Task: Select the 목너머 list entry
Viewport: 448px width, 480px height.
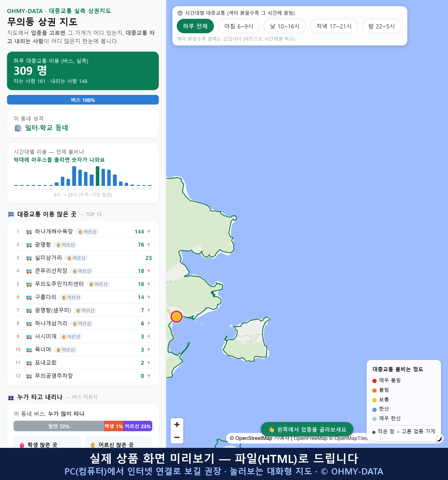Action: click(x=83, y=350)
